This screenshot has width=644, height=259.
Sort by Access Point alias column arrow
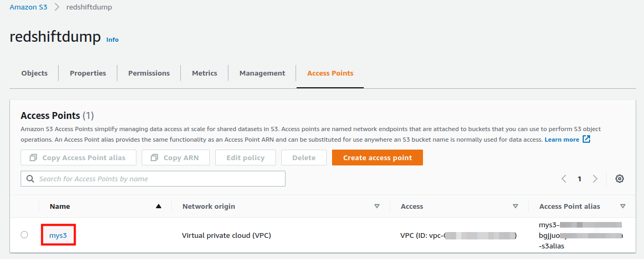point(623,206)
